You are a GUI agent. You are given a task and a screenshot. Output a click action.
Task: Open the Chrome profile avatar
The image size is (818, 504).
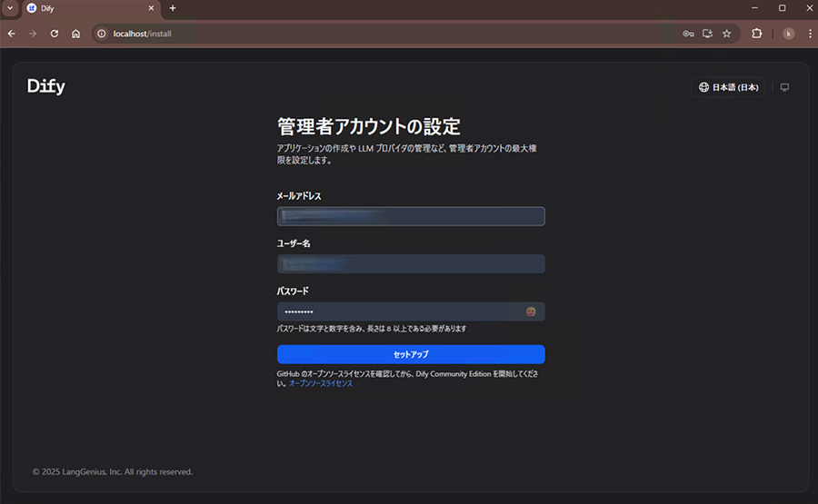pyautogui.click(x=788, y=34)
